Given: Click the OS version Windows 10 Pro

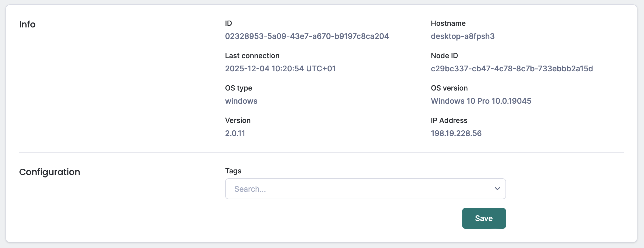Looking at the screenshot, I should pyautogui.click(x=481, y=101).
